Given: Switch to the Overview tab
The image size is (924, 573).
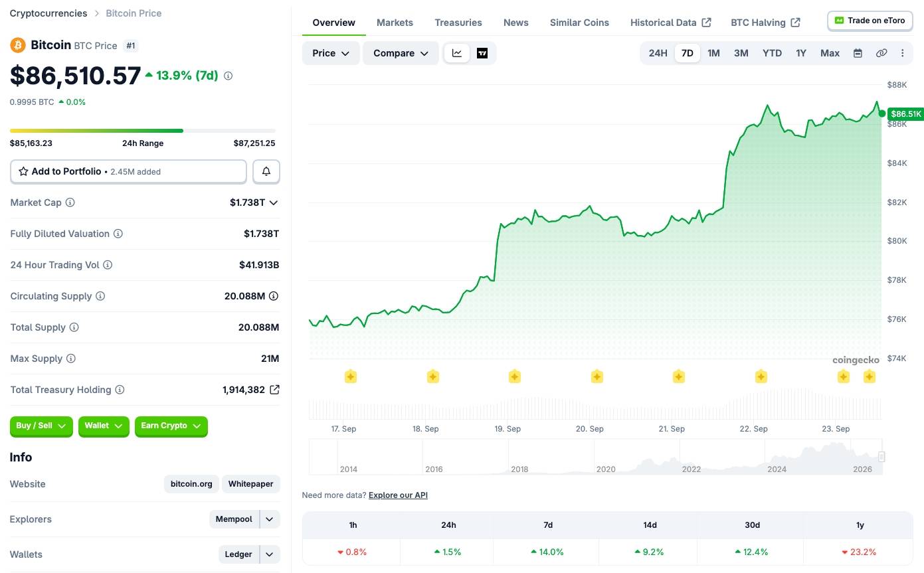Looking at the screenshot, I should (334, 23).
